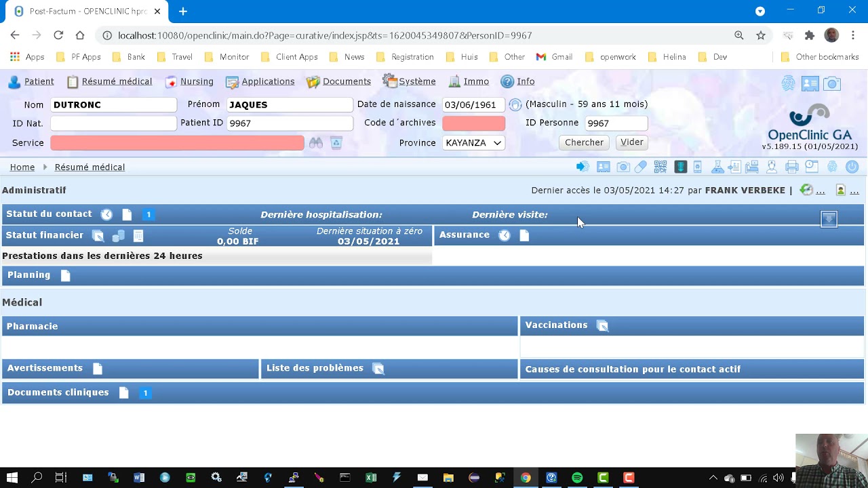The height and width of the screenshot is (488, 868).
Task: Click the printer toolbar icon
Action: point(791,167)
